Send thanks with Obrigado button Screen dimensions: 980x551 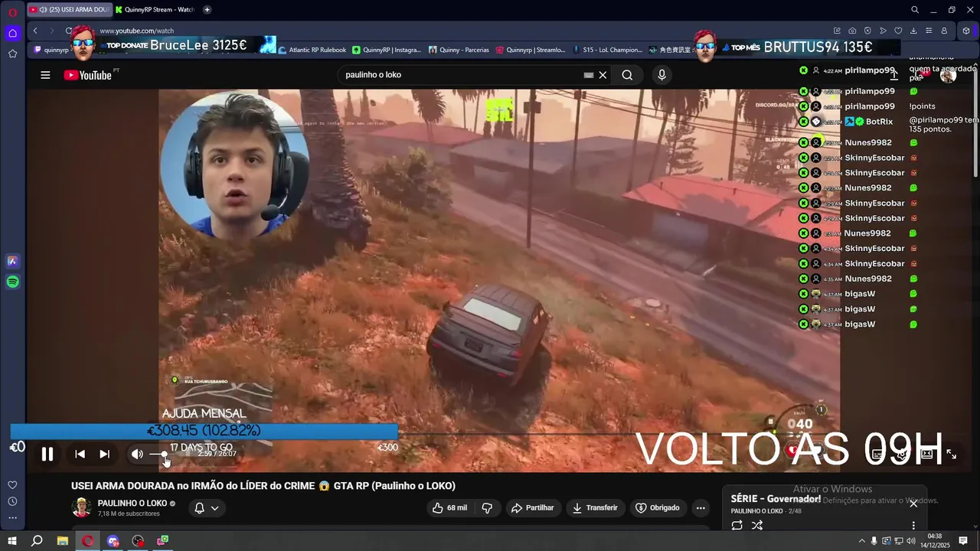tap(658, 507)
